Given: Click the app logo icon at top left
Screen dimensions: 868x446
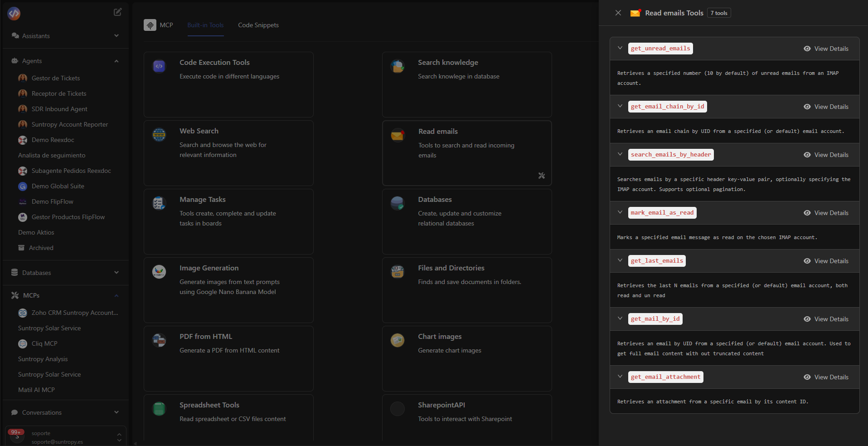Looking at the screenshot, I should point(14,14).
